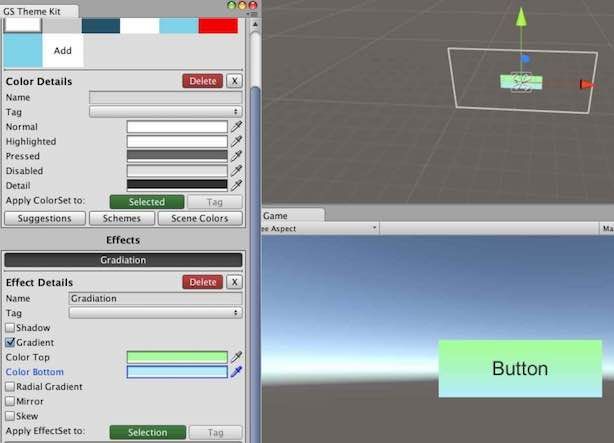614x443 pixels.
Task: Pick Disabled color with eyedropper
Action: 237,170
